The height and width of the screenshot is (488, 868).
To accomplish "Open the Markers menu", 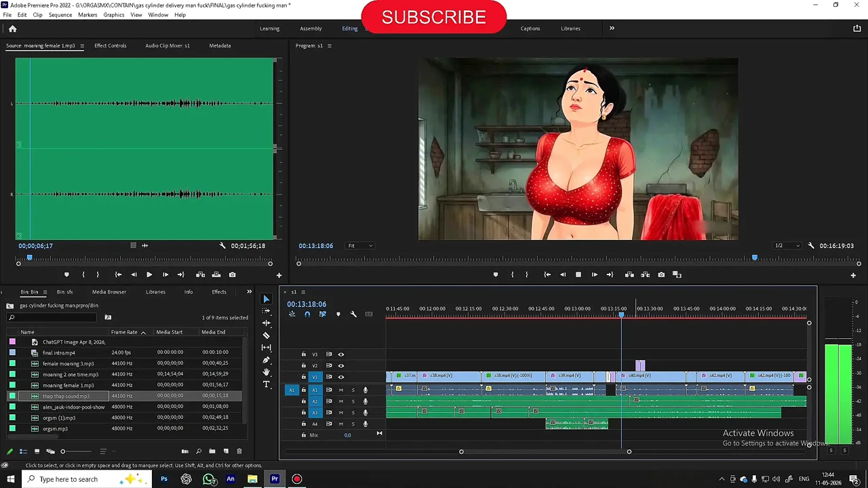I will pos(87,15).
